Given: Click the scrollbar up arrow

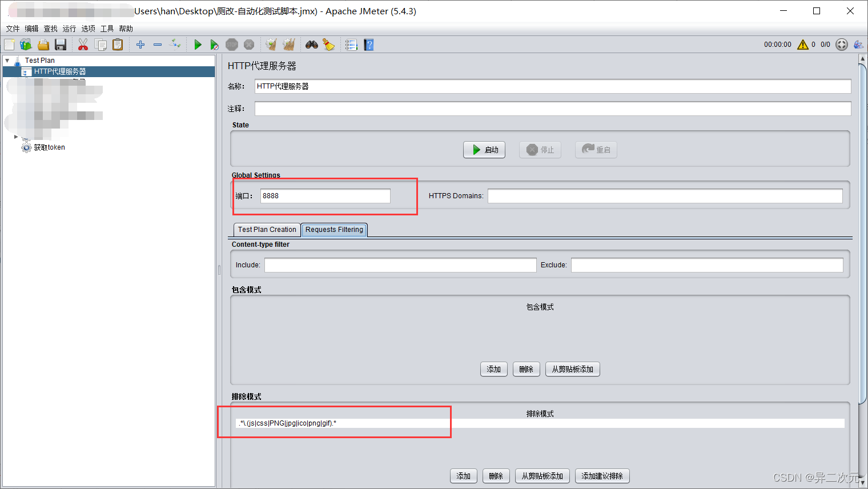Looking at the screenshot, I should pos(862,59).
